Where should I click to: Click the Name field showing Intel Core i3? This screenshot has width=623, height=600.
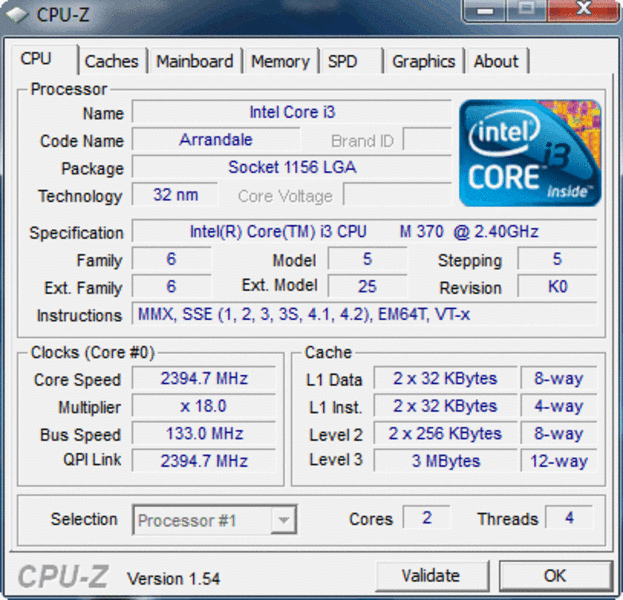[292, 112]
